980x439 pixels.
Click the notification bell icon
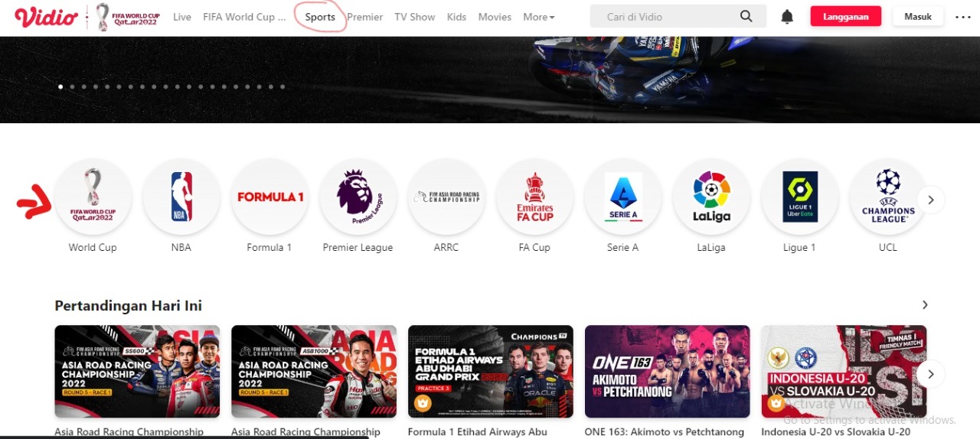pyautogui.click(x=787, y=17)
